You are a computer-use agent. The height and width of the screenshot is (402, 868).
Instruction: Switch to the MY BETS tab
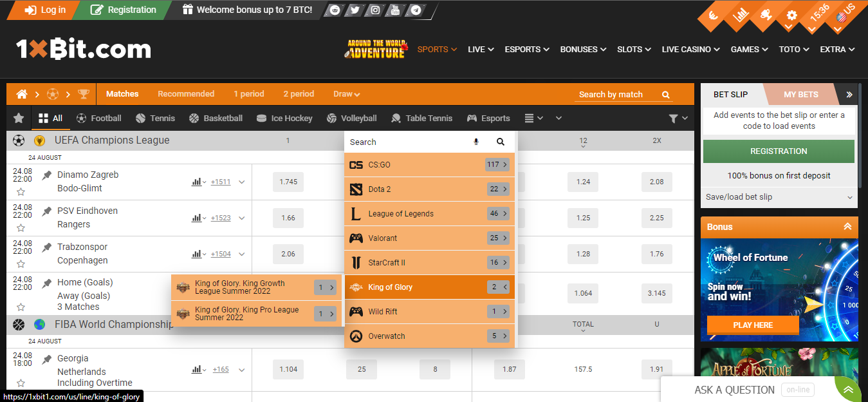click(800, 94)
